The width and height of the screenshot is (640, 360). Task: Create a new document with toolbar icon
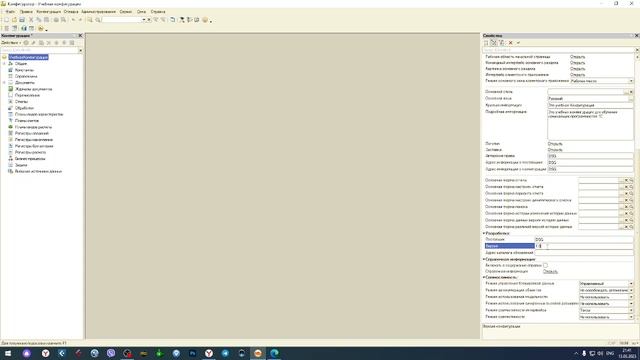(x=6, y=20)
